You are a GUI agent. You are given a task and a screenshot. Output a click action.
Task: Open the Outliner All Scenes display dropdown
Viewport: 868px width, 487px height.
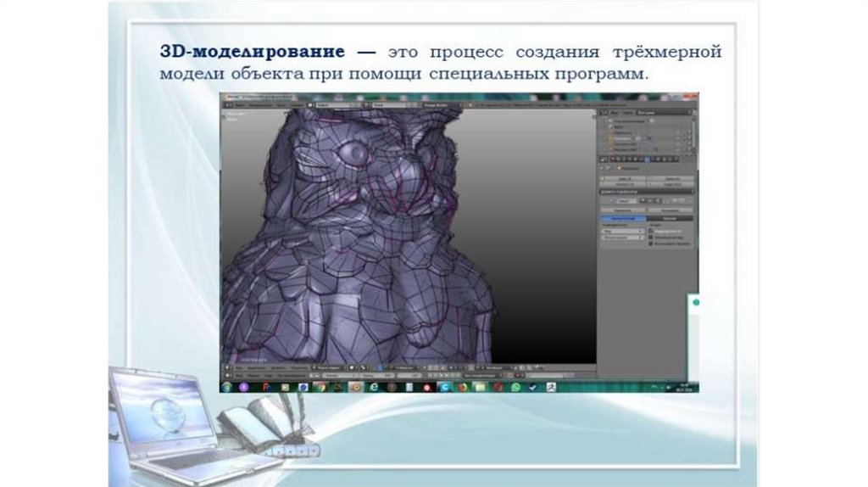pyautogui.click(x=664, y=113)
